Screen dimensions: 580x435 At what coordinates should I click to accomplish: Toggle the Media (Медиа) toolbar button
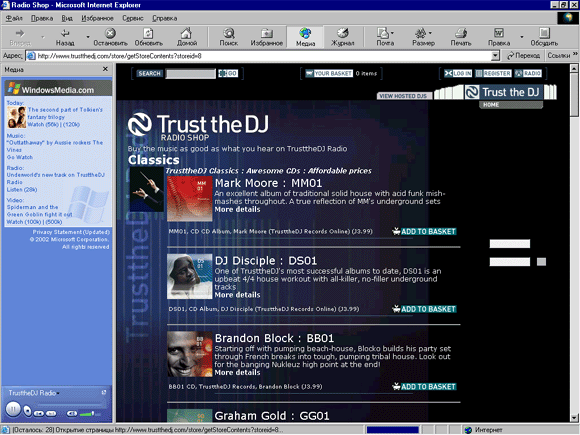click(305, 37)
